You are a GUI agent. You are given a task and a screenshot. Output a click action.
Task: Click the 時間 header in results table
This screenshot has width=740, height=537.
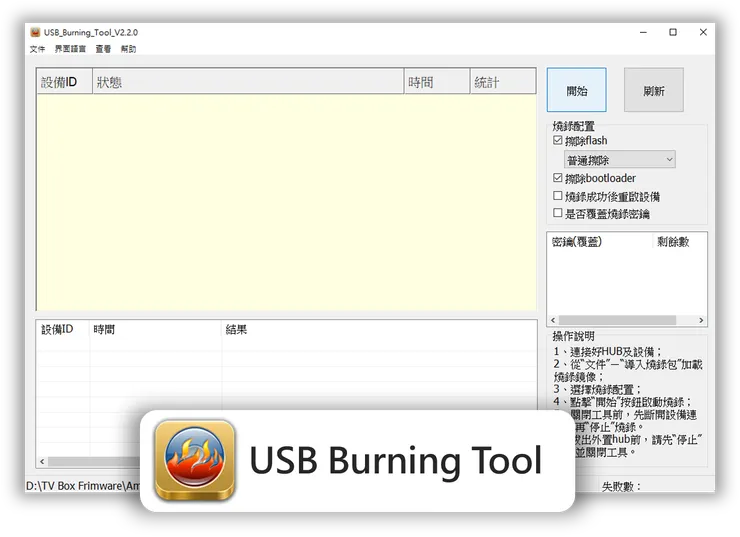pyautogui.click(x=155, y=329)
